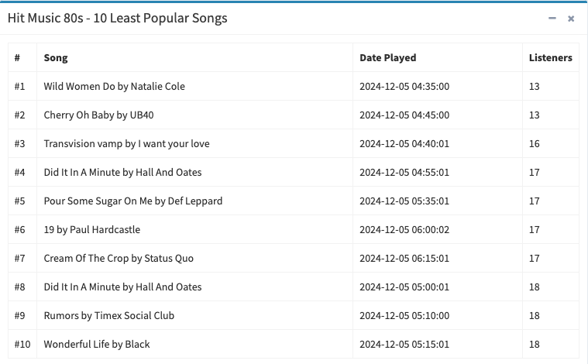Click Transvision vamp by I want your love
The width and height of the screenshot is (588, 364).
point(127,143)
